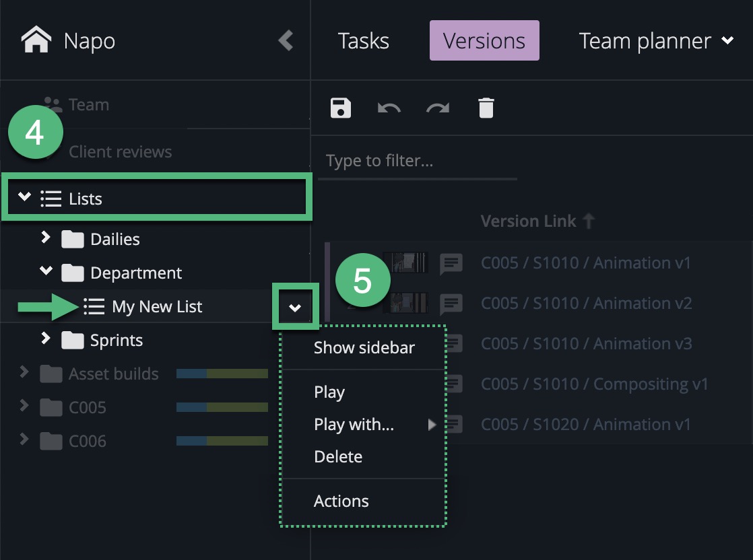Screen dimensions: 753x560
Task: Open comment icon for Animation v1 row
Action: pyautogui.click(x=451, y=264)
